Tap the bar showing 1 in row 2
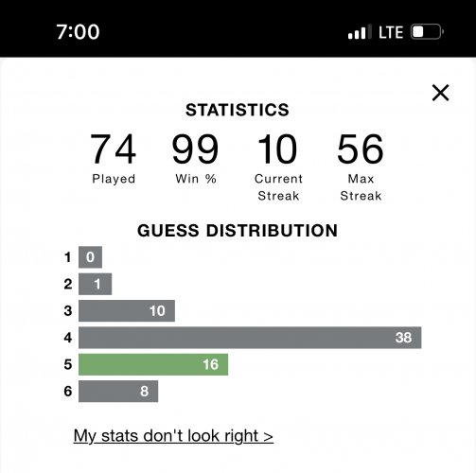Screen dimensions: 476x473 coord(95,284)
